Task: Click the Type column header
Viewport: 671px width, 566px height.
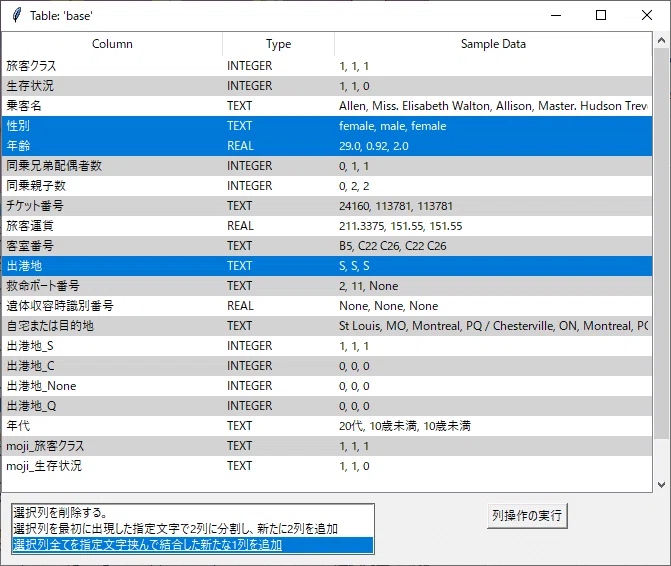Action: [278, 44]
